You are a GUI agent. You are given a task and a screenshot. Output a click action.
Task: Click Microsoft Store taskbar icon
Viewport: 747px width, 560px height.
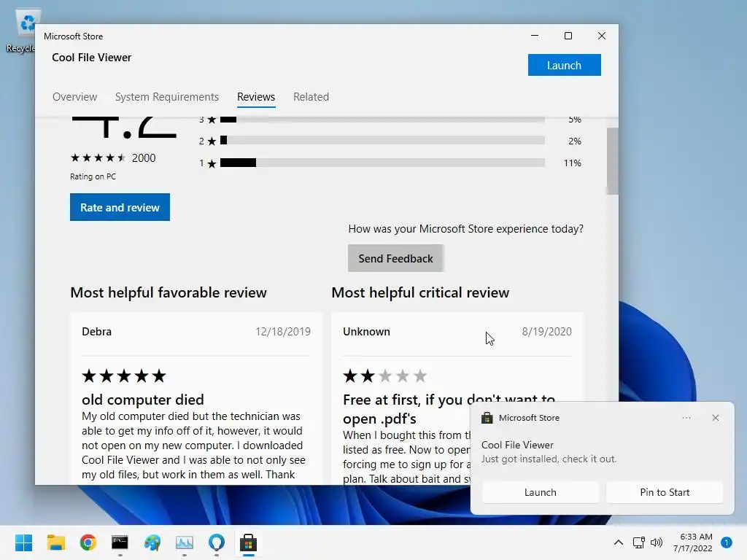coord(248,542)
